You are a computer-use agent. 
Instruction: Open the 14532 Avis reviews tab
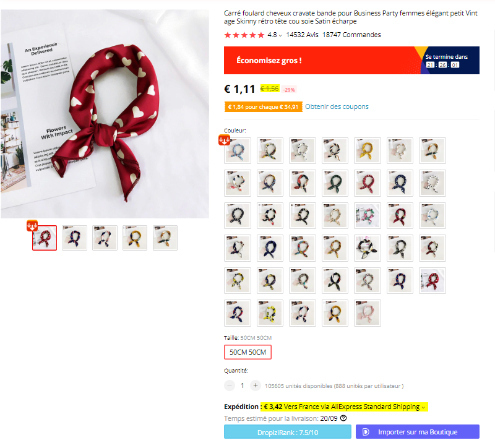302,35
